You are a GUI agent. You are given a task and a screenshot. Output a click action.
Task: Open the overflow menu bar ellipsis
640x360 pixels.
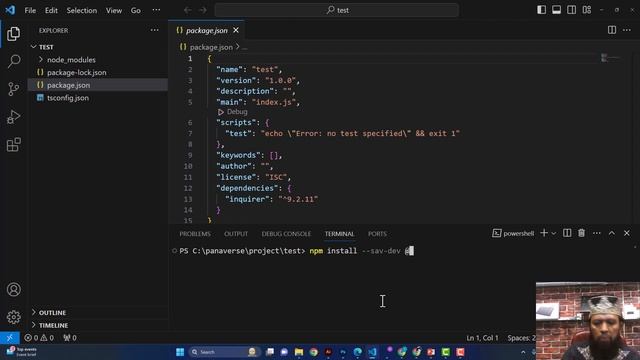[x=156, y=10]
